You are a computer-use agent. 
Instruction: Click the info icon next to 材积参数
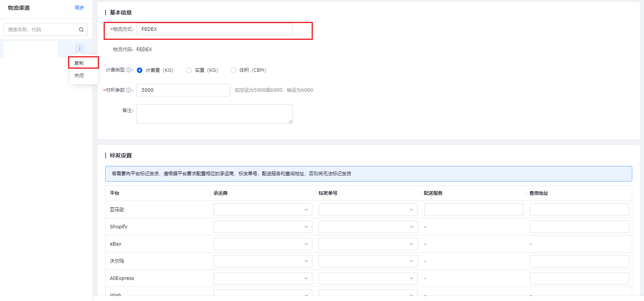click(x=129, y=90)
